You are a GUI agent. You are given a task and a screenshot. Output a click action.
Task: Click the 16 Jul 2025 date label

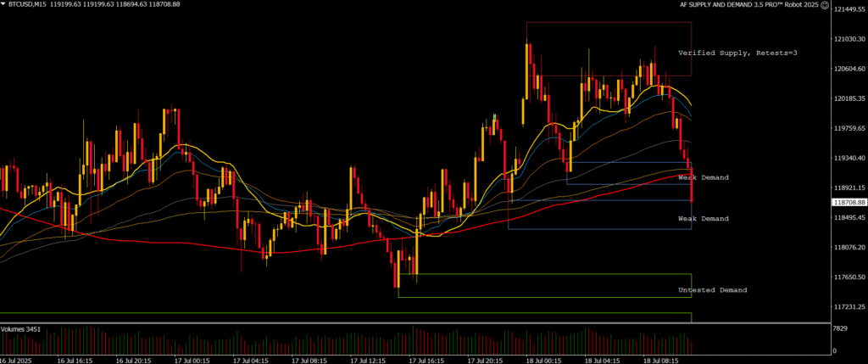tap(18, 360)
